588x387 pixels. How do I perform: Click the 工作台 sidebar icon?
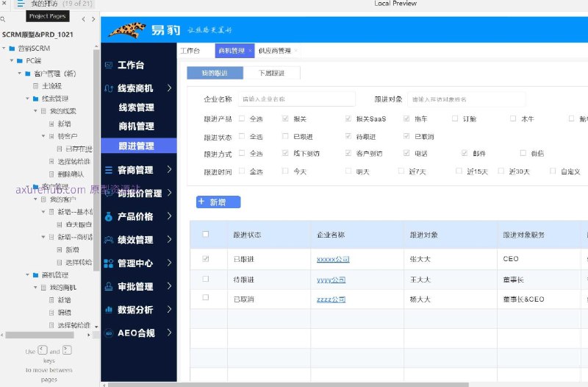(109, 65)
